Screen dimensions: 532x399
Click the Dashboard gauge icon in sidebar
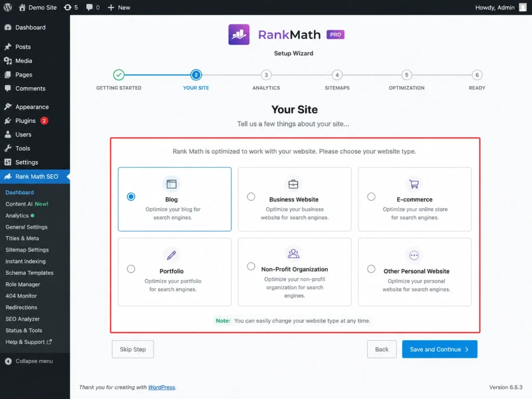[8, 27]
